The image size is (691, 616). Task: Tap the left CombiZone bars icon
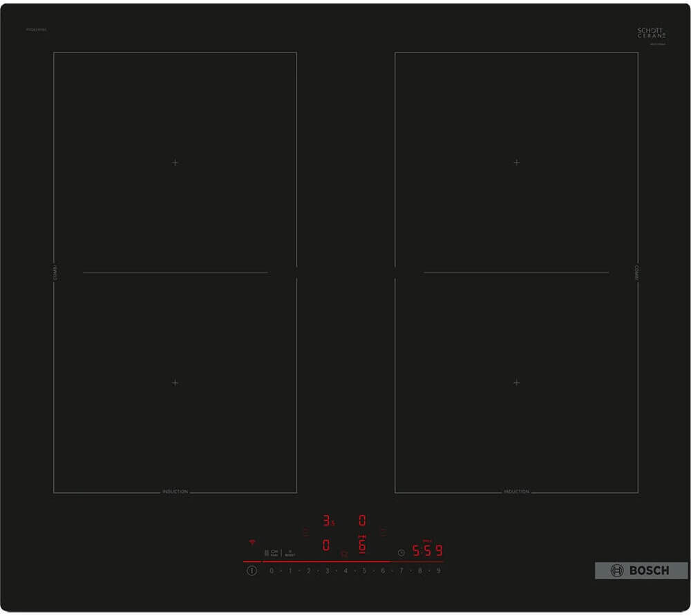306,532
